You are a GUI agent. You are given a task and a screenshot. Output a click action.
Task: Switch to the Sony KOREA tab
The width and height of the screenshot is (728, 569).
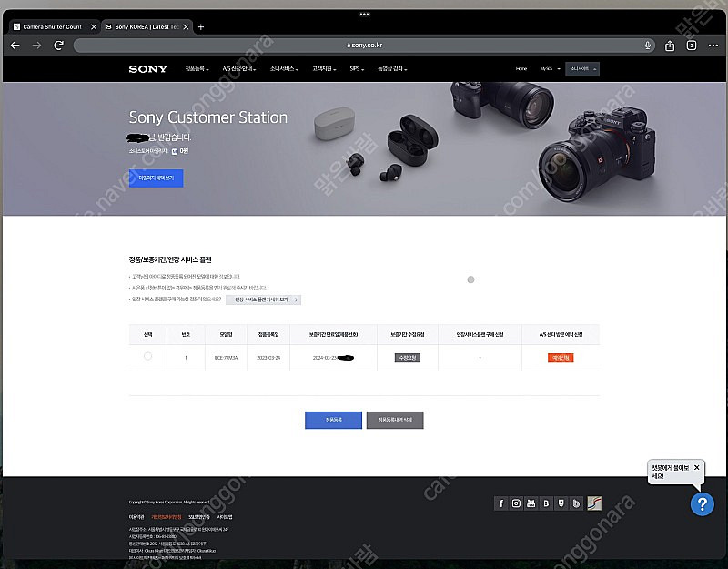tap(147, 27)
